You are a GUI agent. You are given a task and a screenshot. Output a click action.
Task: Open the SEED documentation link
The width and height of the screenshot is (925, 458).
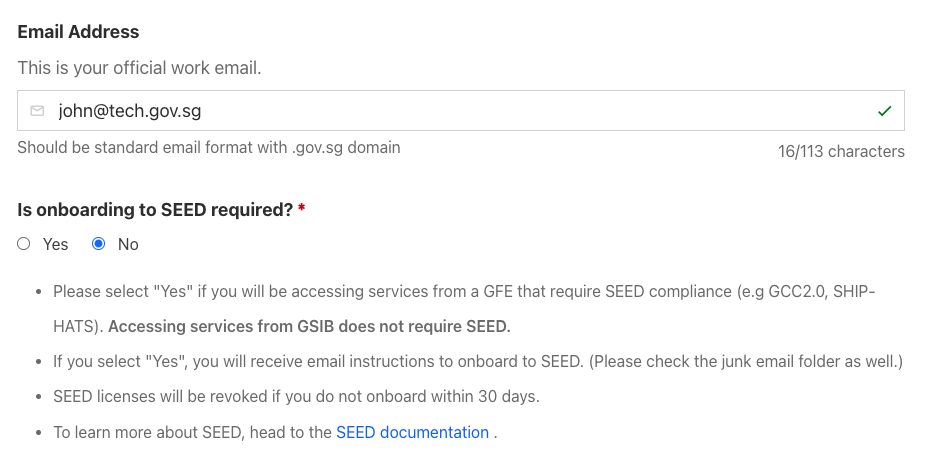(x=412, y=432)
